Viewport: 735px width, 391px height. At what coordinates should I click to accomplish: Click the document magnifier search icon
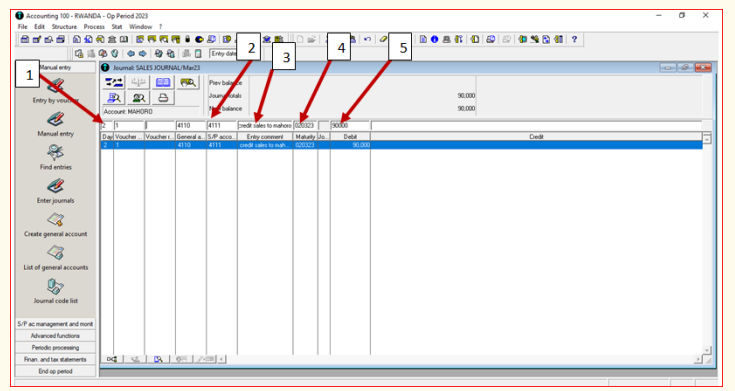(x=114, y=98)
